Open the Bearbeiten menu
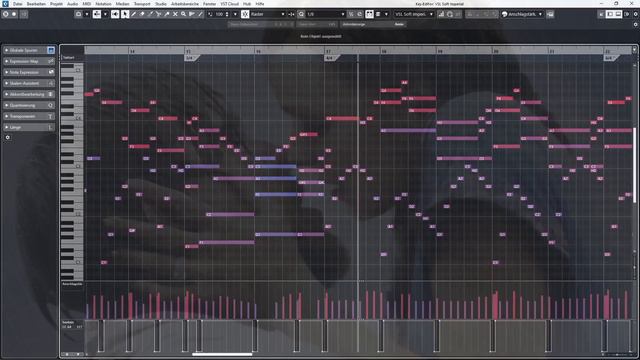Image resolution: width=640 pixels, height=360 pixels. coord(36,4)
